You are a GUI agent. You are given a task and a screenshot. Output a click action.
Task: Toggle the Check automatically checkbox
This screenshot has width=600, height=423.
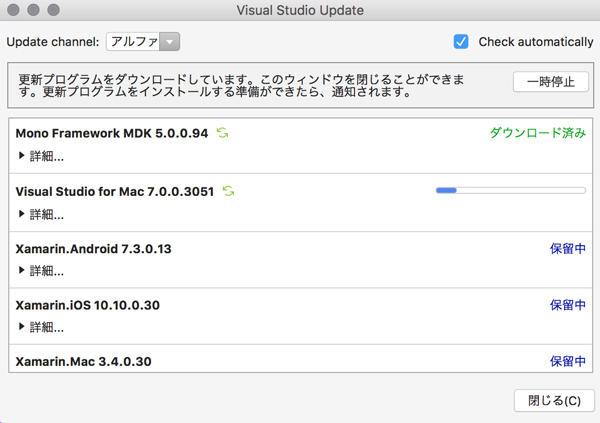pos(461,41)
